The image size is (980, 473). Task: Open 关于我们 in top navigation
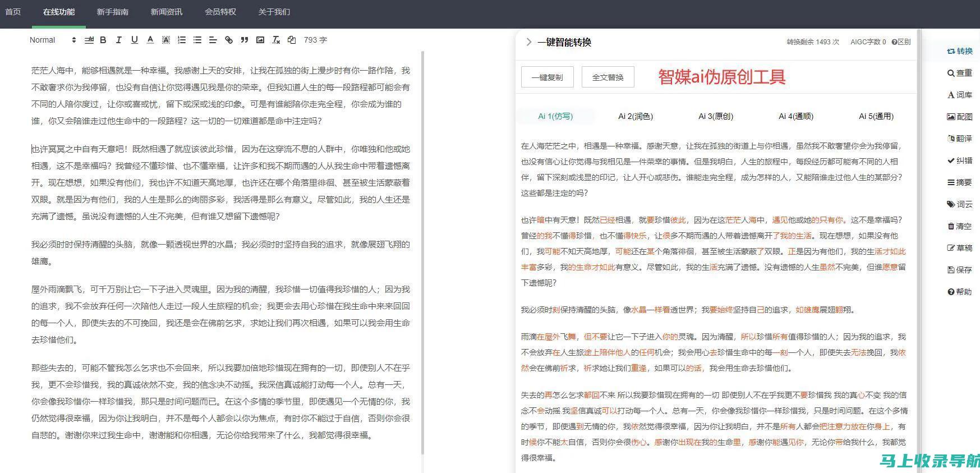pos(274,12)
